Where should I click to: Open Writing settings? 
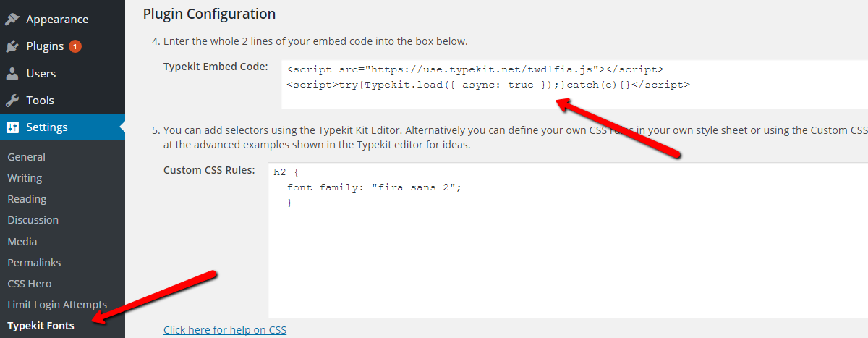pyautogui.click(x=25, y=178)
